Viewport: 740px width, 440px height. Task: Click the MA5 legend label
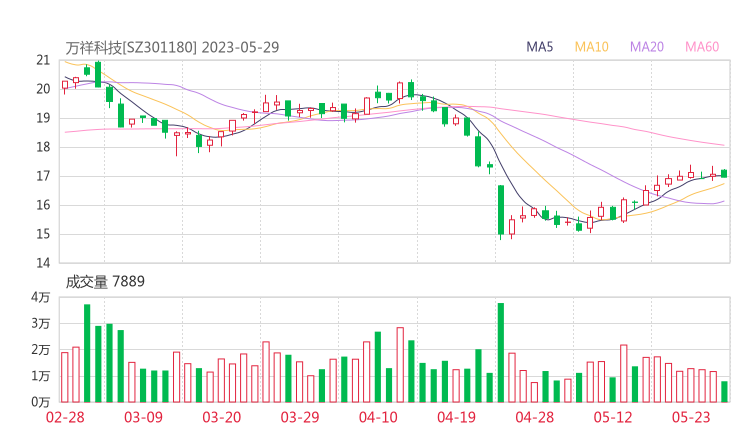(539, 47)
